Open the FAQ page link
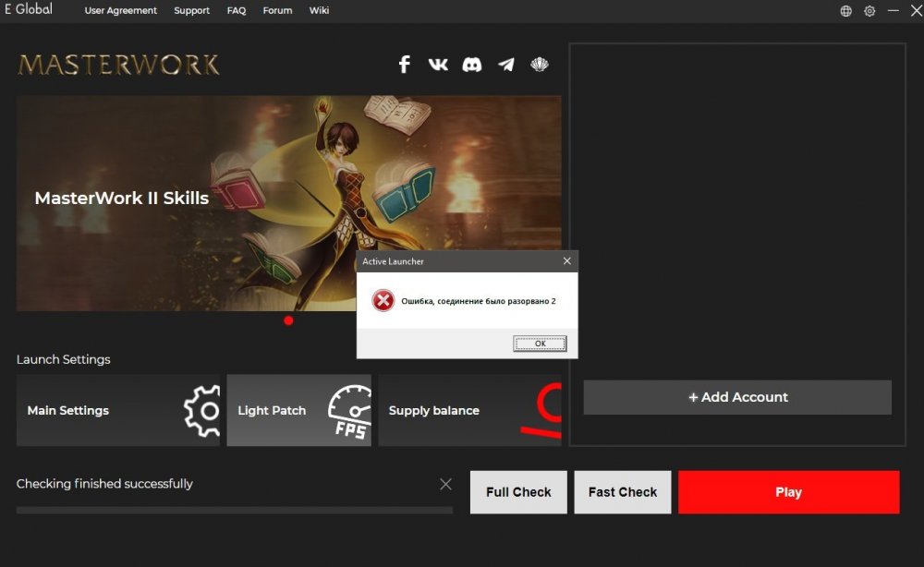924x567 pixels. (x=237, y=11)
